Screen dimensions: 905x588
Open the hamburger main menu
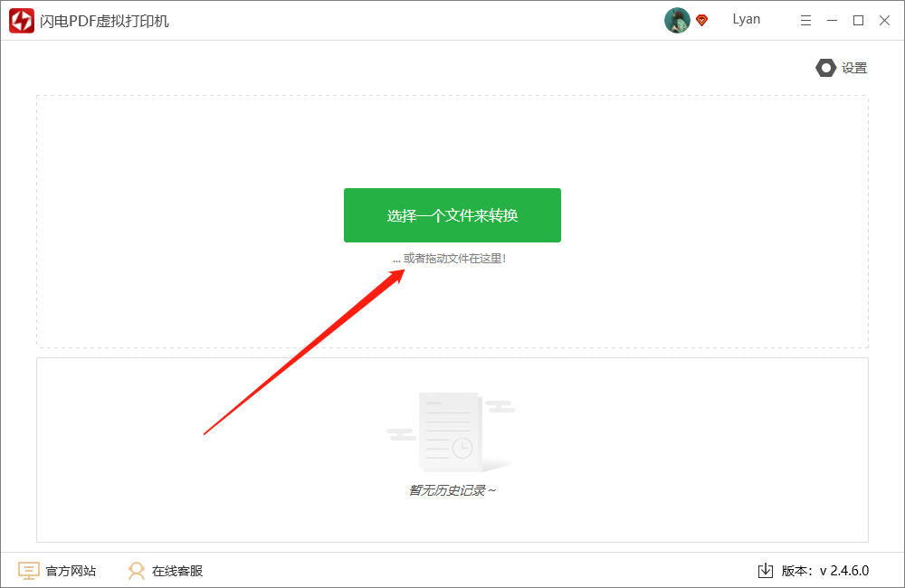pyautogui.click(x=805, y=21)
